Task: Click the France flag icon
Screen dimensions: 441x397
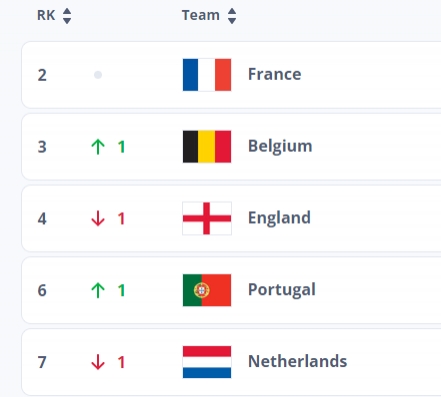Action: (207, 75)
